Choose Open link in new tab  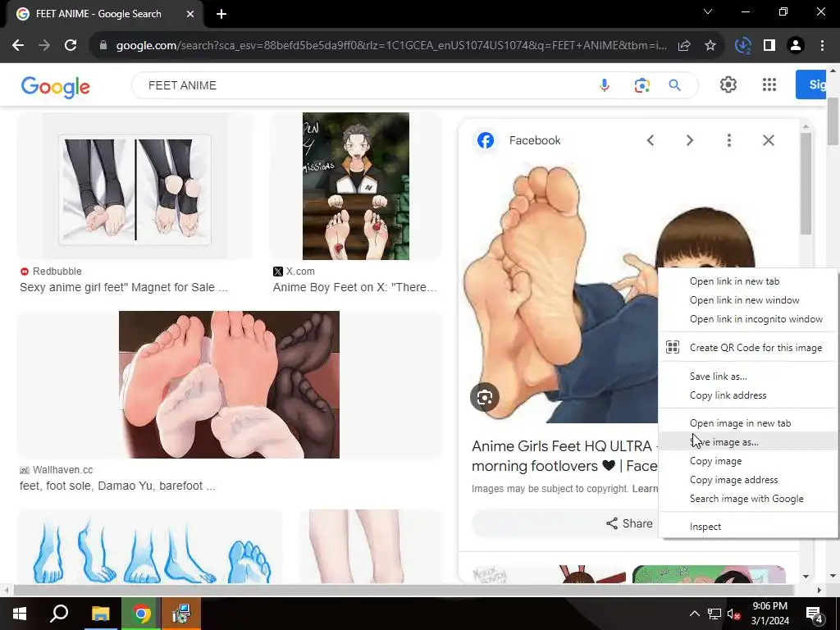pos(748,281)
